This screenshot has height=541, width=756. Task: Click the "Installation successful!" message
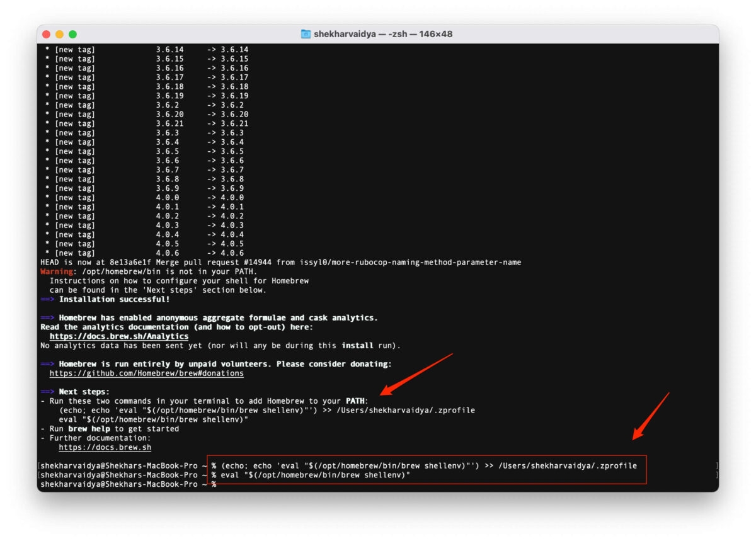(x=114, y=299)
